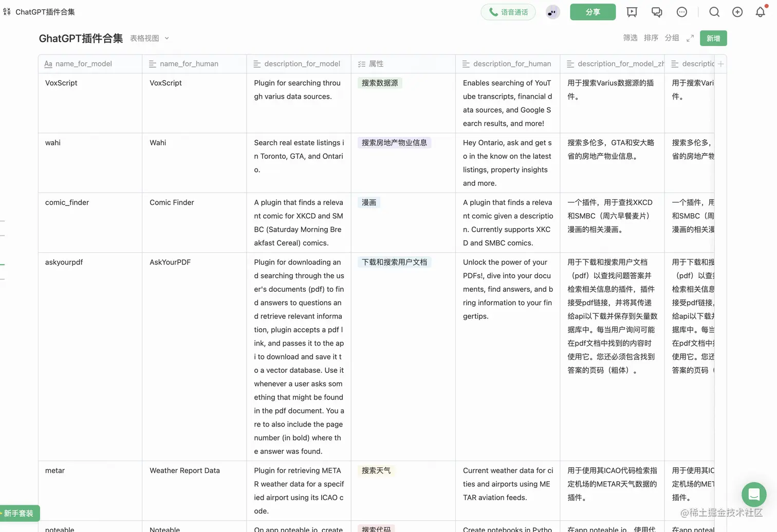Click the collaborator avatar icon
This screenshot has height=532, width=777.
[552, 12]
